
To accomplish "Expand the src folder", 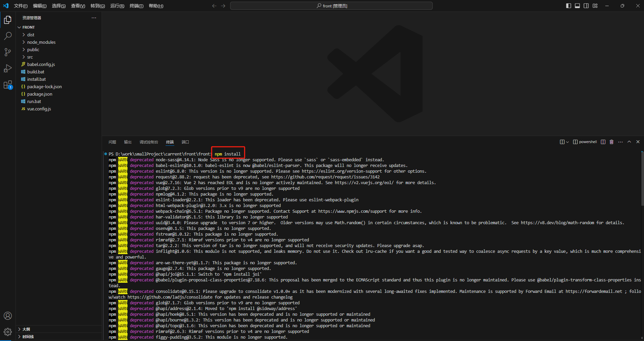I will tap(24, 57).
